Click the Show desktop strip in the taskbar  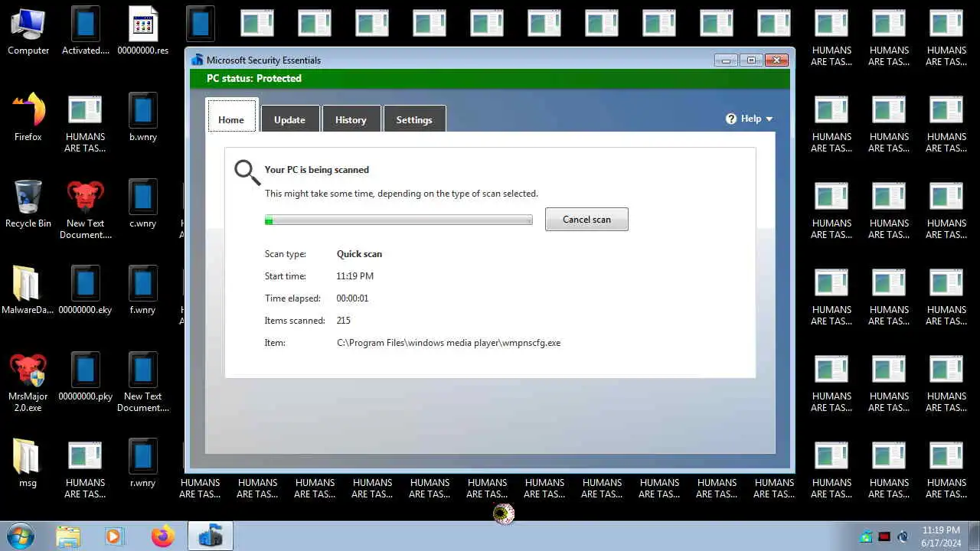coord(975,536)
